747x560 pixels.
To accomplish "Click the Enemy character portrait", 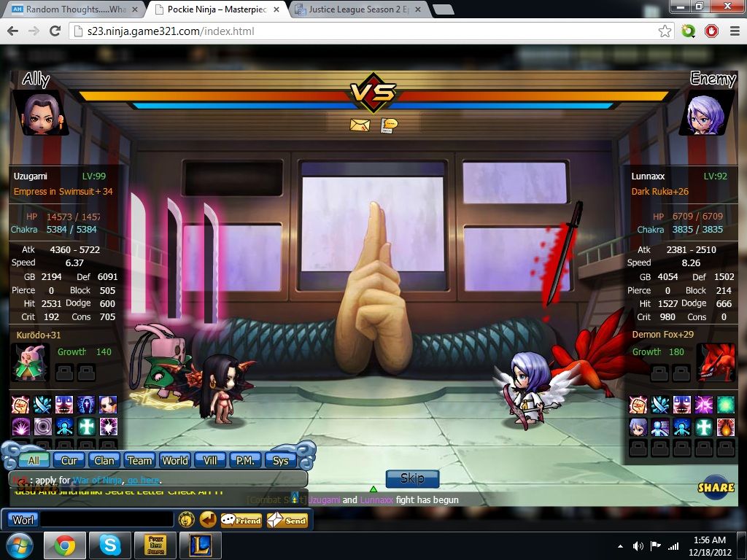I will point(705,114).
